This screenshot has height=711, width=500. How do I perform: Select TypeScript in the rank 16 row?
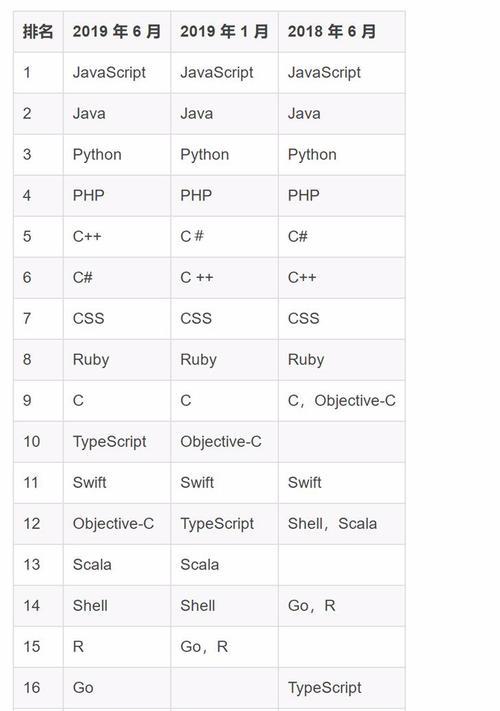[325, 688]
